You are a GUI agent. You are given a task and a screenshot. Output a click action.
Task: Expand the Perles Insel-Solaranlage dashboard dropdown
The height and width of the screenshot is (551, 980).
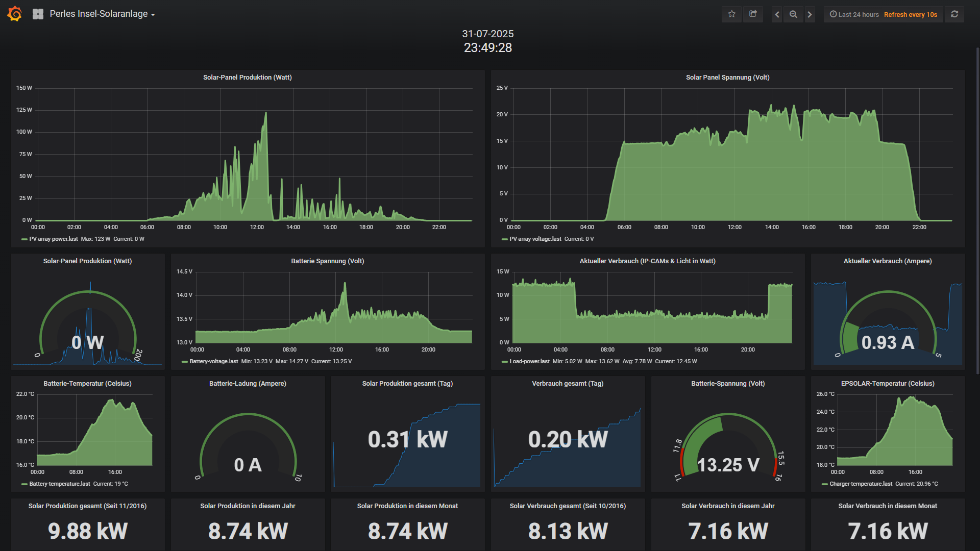tap(102, 14)
